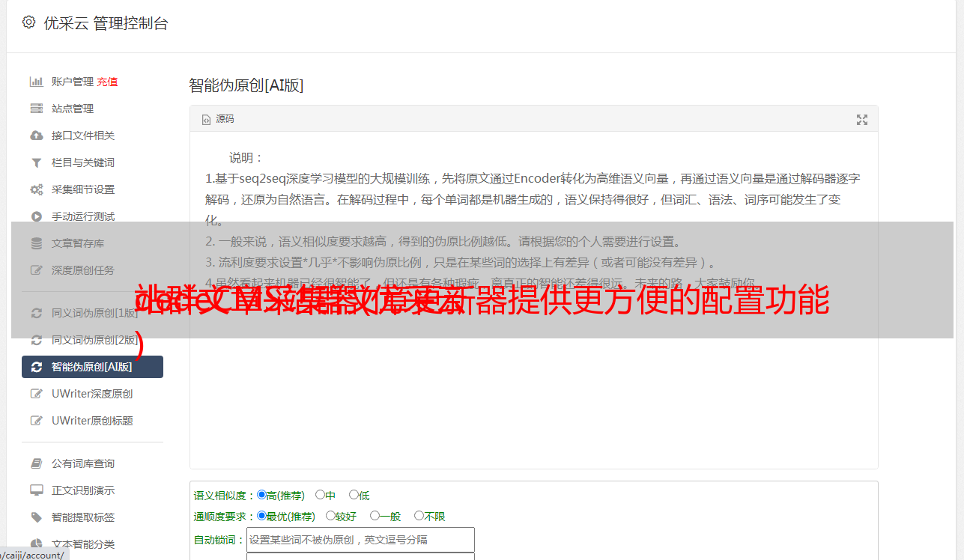
Task: Click the 智能伪原创[AI版] page heading
Action: (x=246, y=85)
